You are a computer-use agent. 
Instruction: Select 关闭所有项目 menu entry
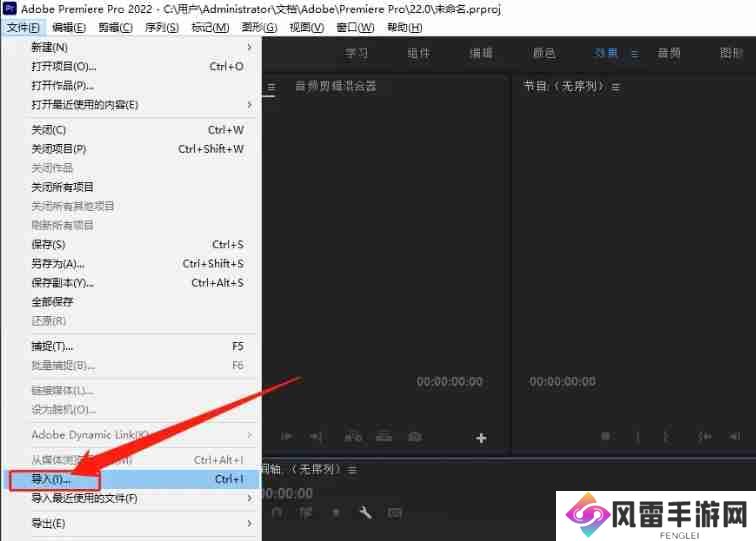132,187
